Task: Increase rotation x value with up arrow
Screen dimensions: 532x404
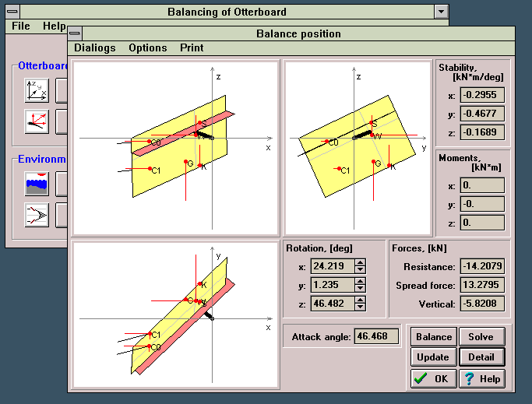Action: coord(359,261)
